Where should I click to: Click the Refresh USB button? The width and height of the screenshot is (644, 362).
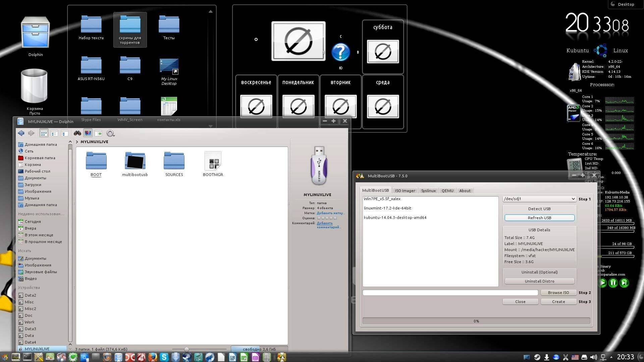539,218
